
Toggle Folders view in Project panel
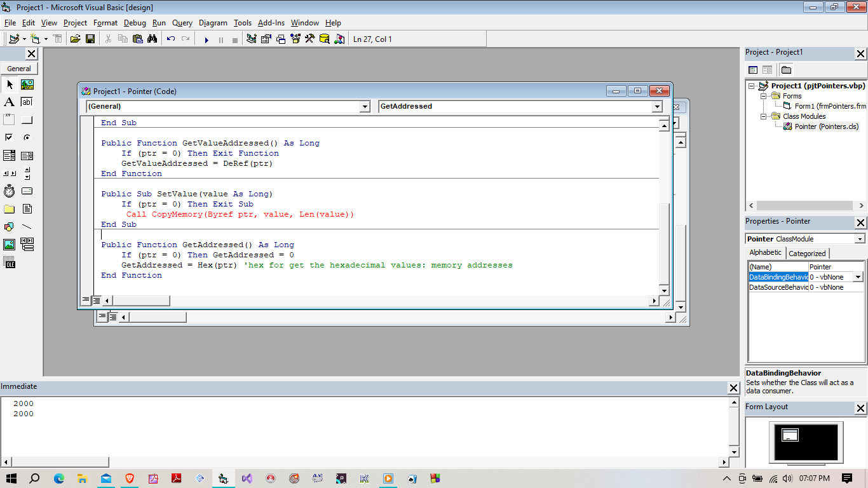[786, 70]
